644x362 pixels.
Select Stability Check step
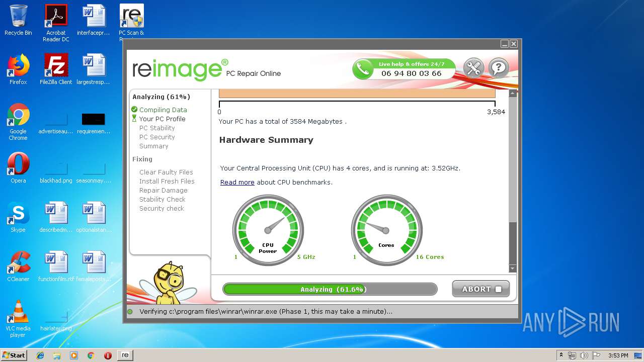[x=163, y=199]
